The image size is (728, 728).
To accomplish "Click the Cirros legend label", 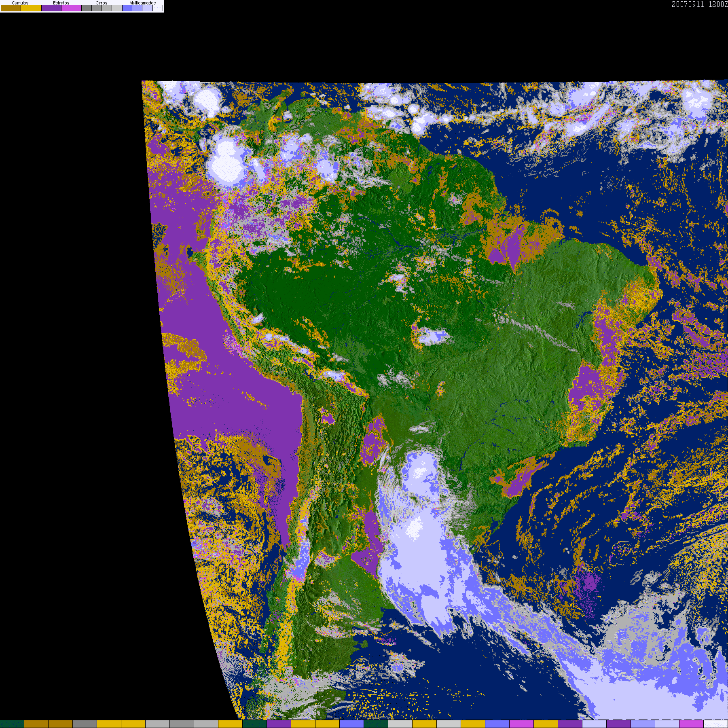I will pyautogui.click(x=102, y=3).
